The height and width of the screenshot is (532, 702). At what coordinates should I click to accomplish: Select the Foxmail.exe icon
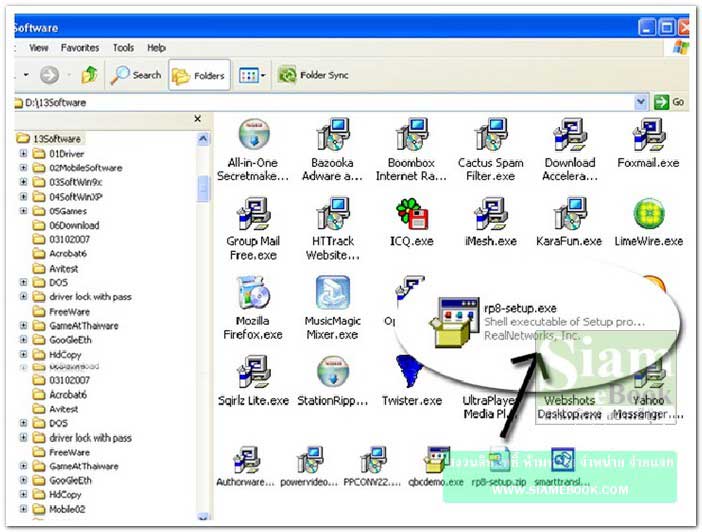pyautogui.click(x=649, y=135)
